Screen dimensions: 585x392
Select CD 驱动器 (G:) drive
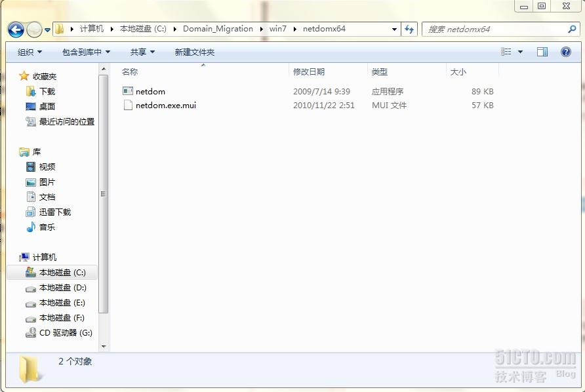(66, 333)
